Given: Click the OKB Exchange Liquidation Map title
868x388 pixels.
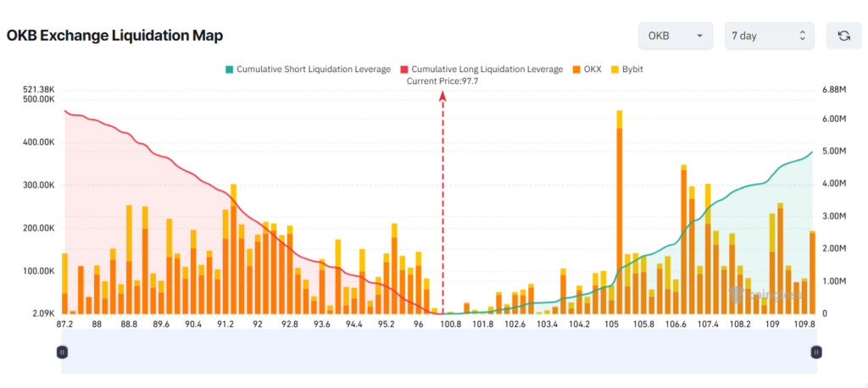Looking at the screenshot, I should (114, 36).
